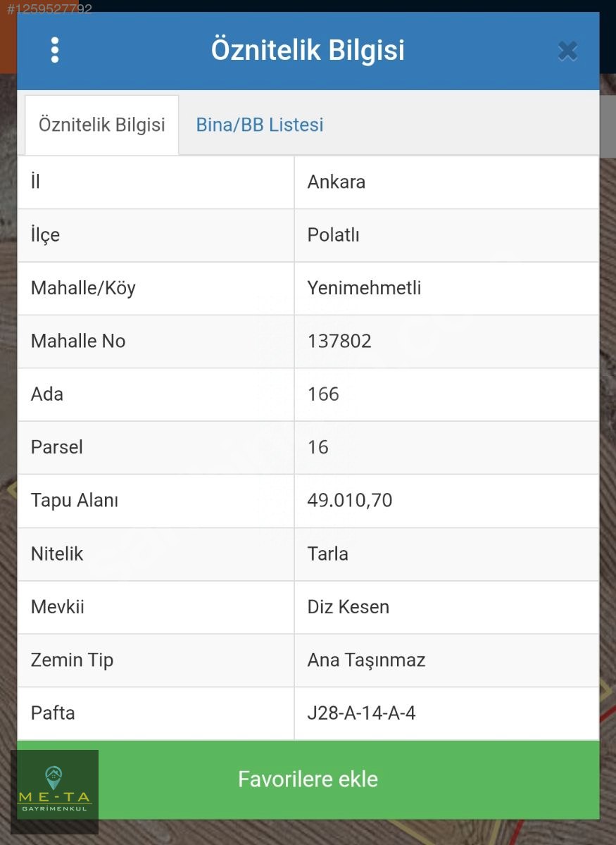The width and height of the screenshot is (616, 845).
Task: Click the Polatlı district value
Action: [334, 235]
